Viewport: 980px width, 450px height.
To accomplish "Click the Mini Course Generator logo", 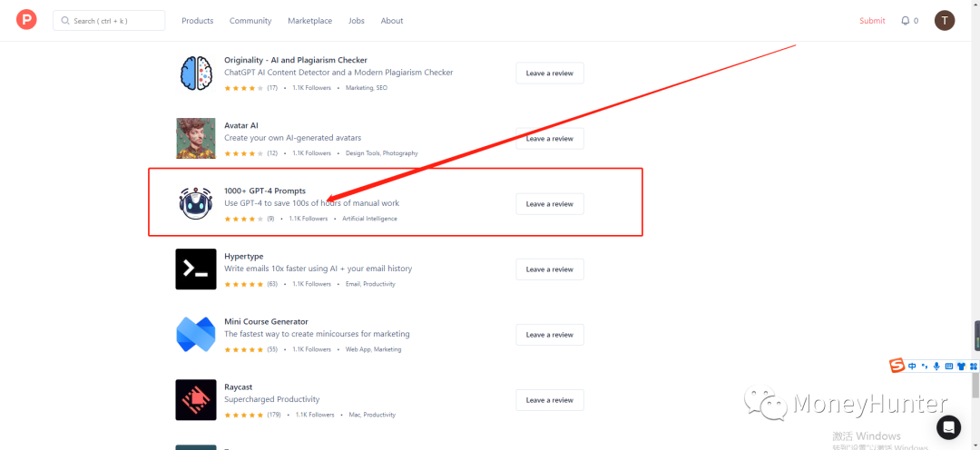I will [196, 335].
